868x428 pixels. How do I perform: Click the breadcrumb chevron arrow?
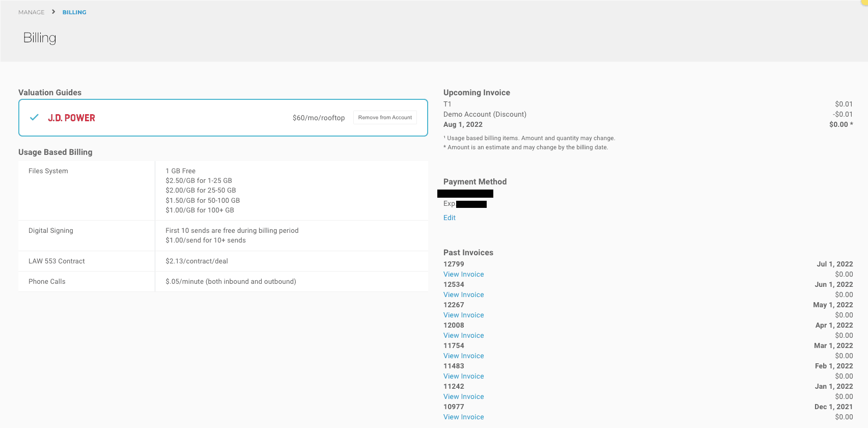tap(53, 12)
